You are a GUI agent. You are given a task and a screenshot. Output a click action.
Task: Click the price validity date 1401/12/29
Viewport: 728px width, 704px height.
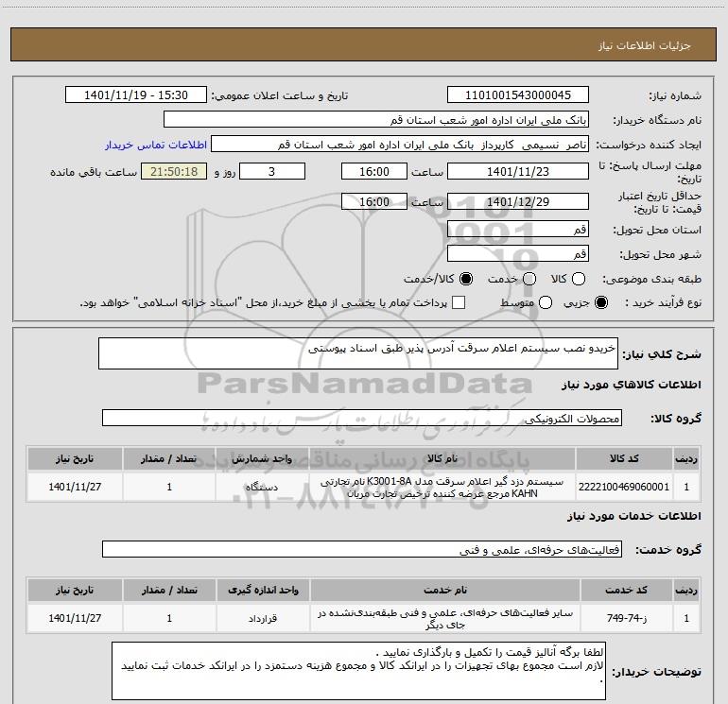[x=518, y=201]
